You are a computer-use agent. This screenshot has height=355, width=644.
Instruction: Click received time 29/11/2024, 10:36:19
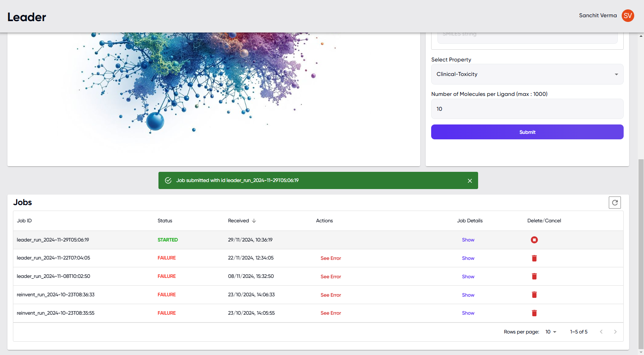click(x=250, y=240)
